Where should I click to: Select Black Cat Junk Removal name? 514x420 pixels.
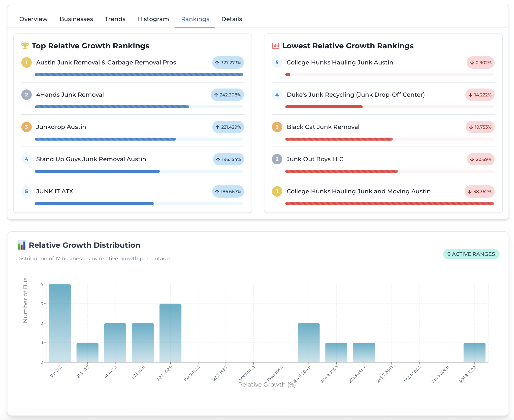coord(323,127)
